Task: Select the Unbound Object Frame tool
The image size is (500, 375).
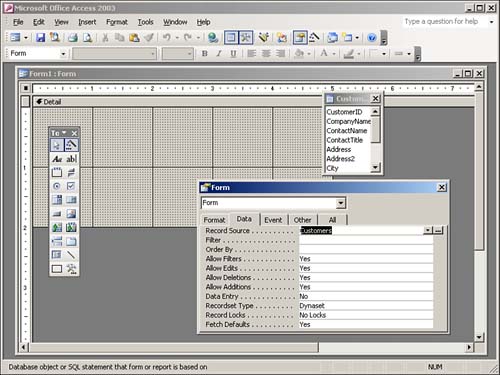Action: [57, 227]
